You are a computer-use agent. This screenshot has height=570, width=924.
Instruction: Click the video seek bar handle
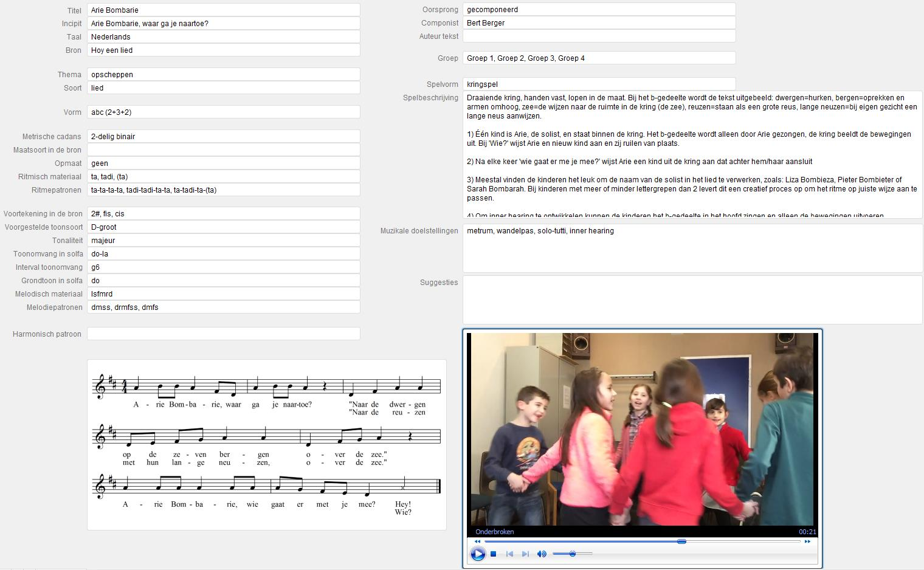click(x=681, y=541)
